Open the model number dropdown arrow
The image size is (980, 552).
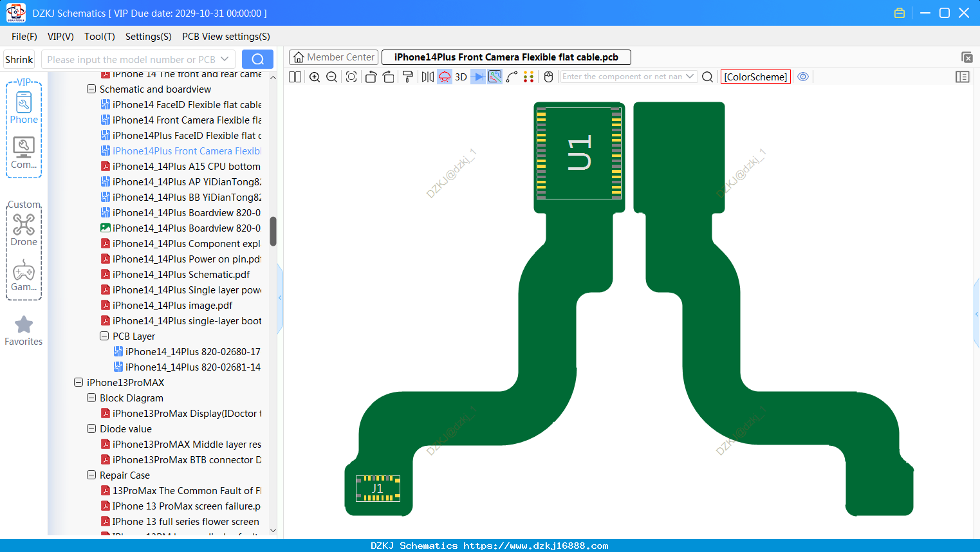click(225, 59)
